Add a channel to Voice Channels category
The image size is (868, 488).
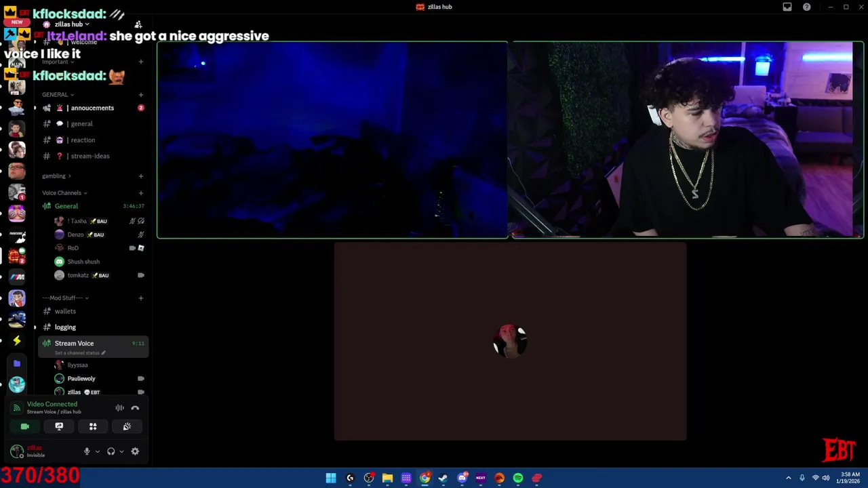click(141, 193)
